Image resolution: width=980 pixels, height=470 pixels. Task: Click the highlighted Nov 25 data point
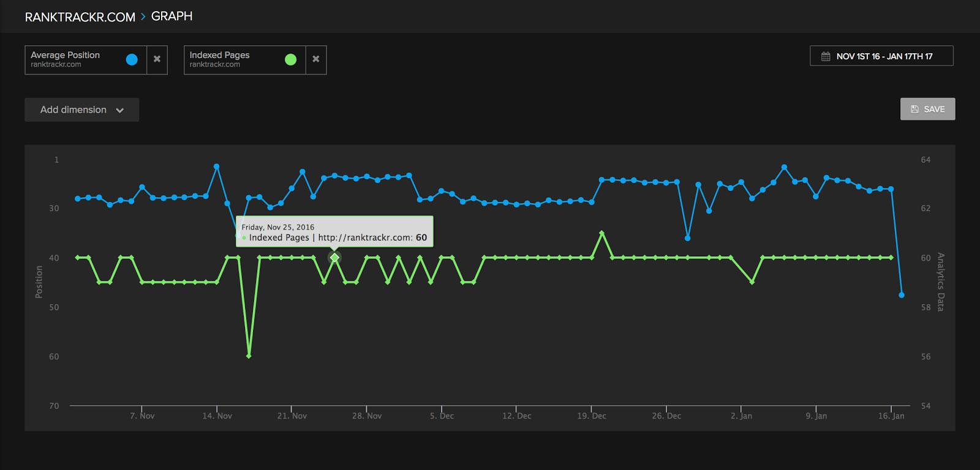(x=334, y=258)
